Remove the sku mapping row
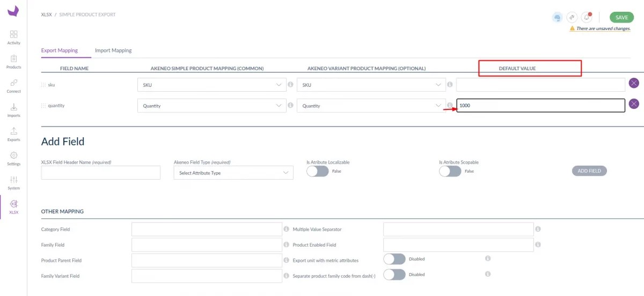Screen dimensions: 644x296 634,83
